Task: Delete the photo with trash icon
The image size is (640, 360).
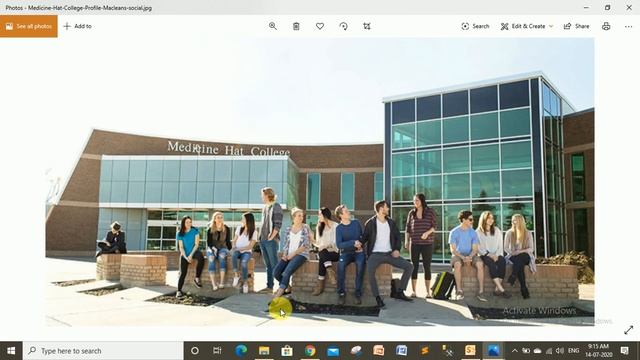Action: pyautogui.click(x=296, y=26)
